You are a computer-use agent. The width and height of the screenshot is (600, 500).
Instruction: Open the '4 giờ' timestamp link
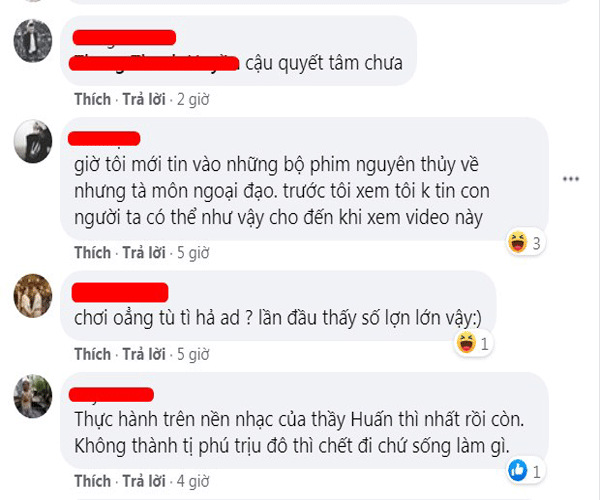coord(193,481)
